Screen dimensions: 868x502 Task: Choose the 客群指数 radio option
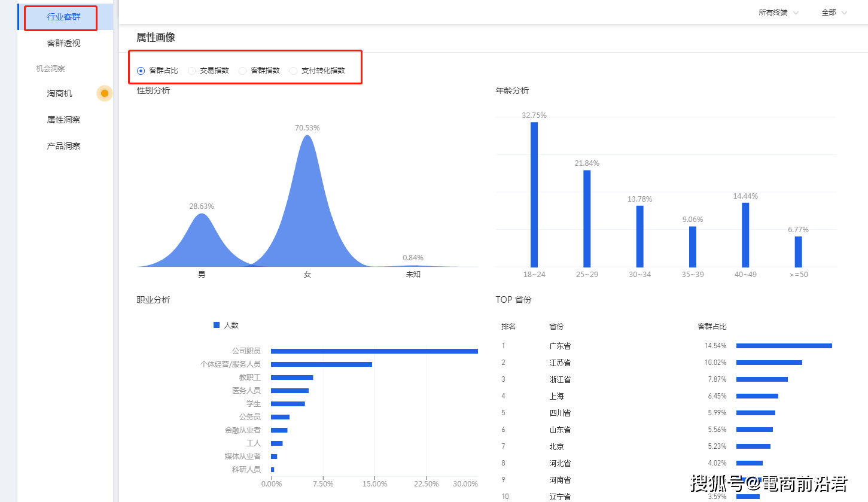point(243,71)
